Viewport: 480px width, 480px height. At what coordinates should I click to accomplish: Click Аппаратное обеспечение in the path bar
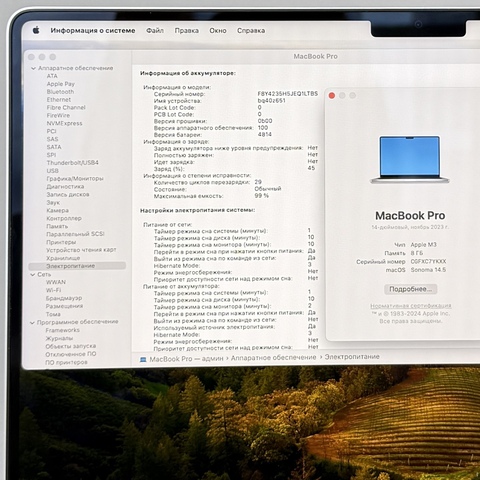tap(273, 357)
